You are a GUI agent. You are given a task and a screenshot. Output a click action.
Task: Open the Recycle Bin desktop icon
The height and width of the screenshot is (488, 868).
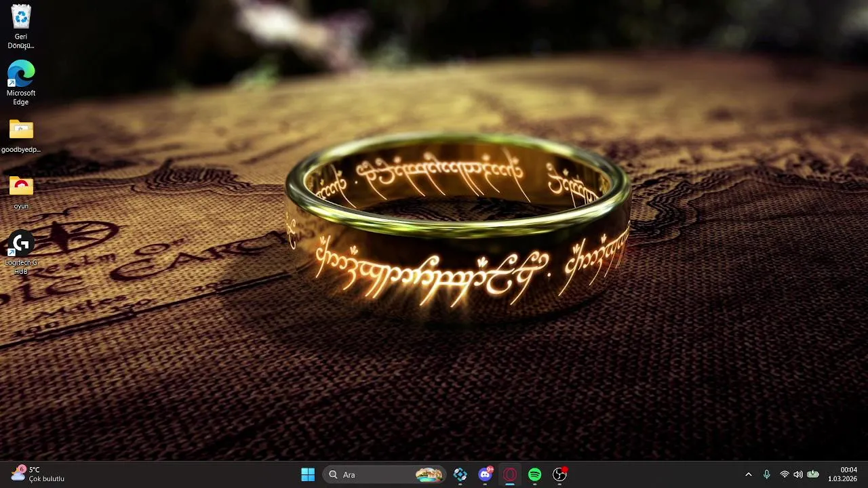pyautogui.click(x=21, y=27)
